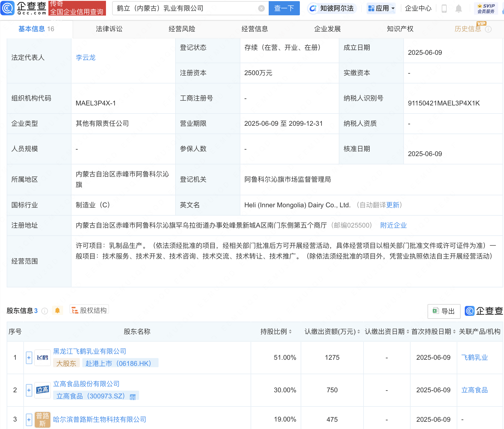Click shareholder monitoring bell icon
Screen dimensions: 504x429
point(58,310)
